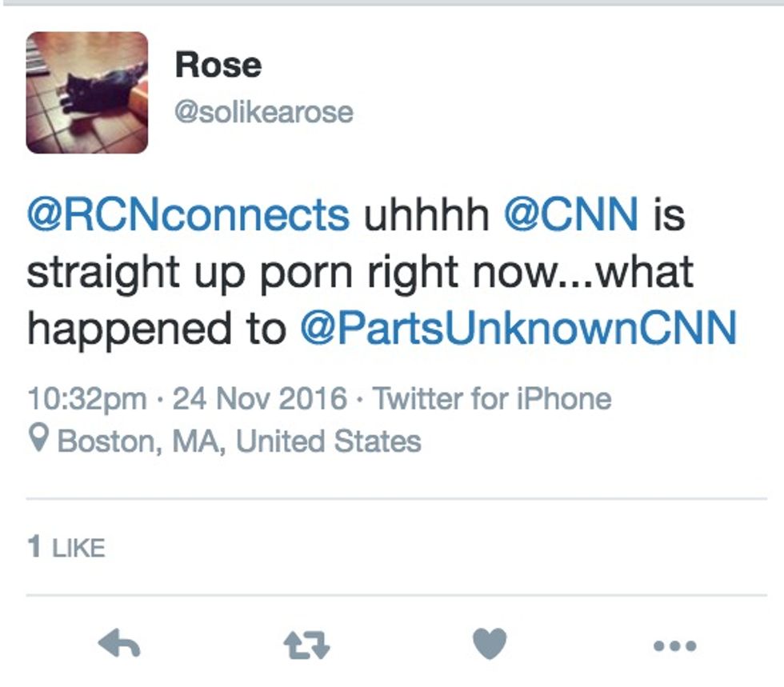
Task: Click the "happened to" tweet text
Action: point(156,329)
